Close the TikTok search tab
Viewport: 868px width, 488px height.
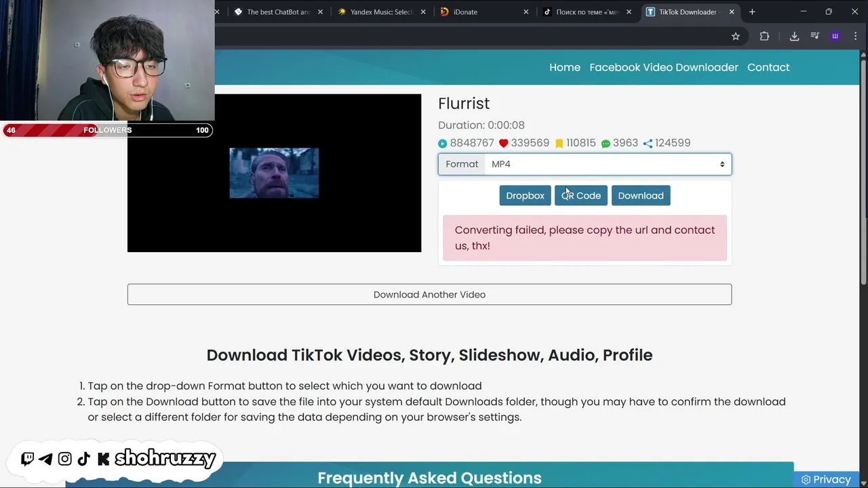pos(629,12)
